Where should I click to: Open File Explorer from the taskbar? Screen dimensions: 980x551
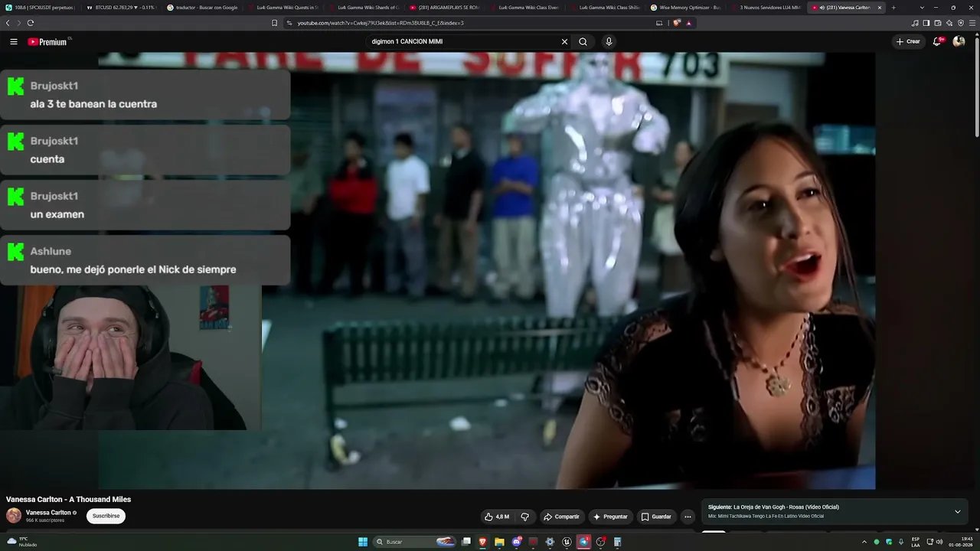[499, 542]
